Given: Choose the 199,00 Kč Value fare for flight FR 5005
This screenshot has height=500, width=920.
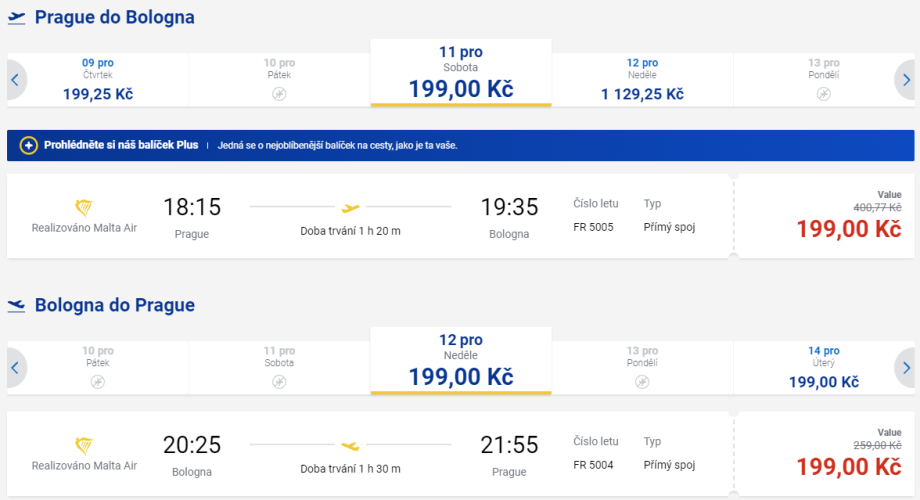Looking at the screenshot, I should tap(848, 228).
